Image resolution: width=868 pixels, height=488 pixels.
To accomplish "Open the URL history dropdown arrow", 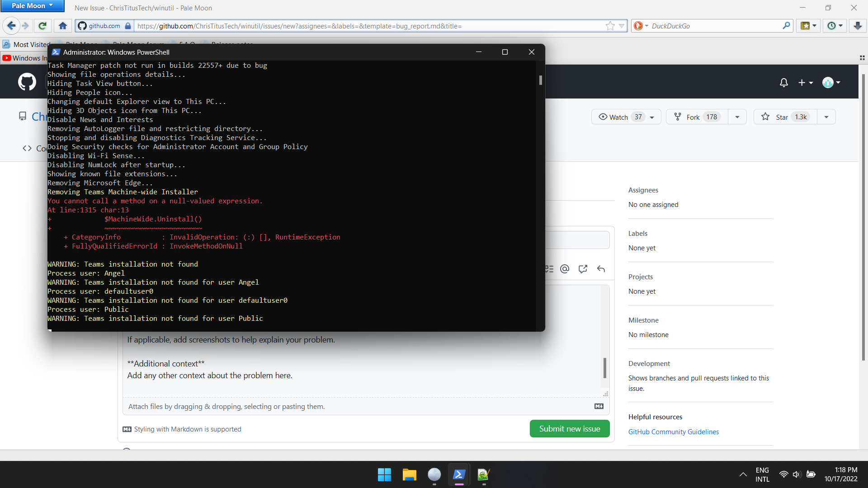I will (622, 26).
